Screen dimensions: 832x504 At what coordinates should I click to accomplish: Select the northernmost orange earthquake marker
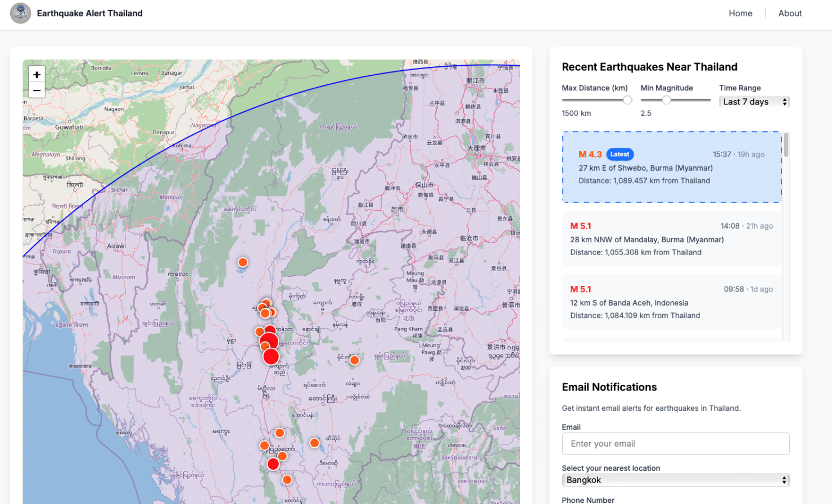coord(242,262)
